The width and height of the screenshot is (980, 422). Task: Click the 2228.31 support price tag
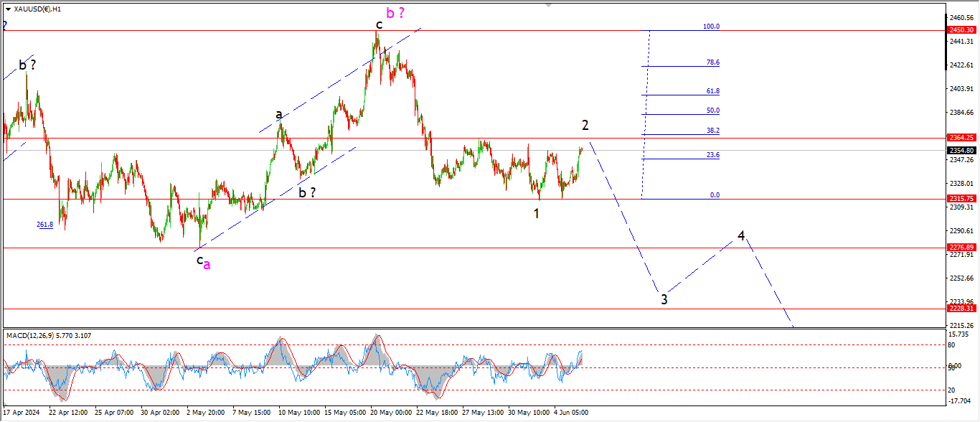961,308
